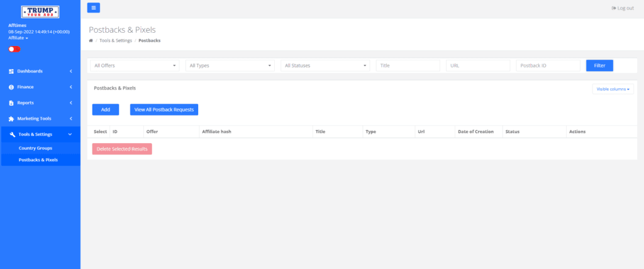This screenshot has width=644, height=269.
Task: Toggle the red switch under Affiliate
Action: (14, 49)
